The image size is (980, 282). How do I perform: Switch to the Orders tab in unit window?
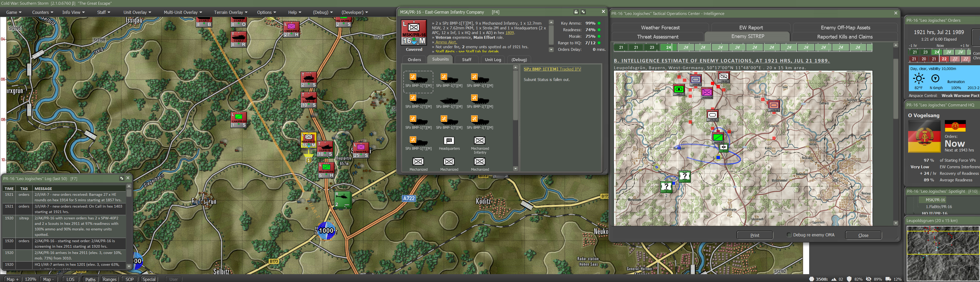click(414, 60)
